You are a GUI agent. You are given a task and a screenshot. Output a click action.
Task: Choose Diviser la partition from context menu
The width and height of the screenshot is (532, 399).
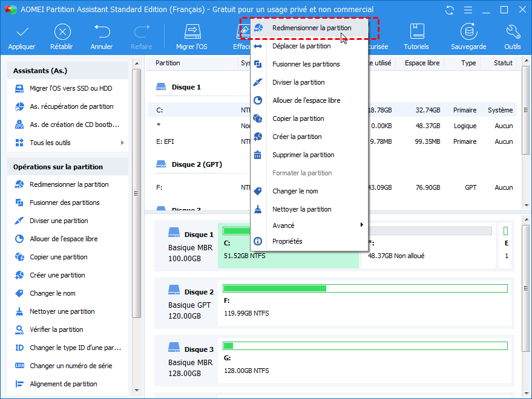pos(309,82)
